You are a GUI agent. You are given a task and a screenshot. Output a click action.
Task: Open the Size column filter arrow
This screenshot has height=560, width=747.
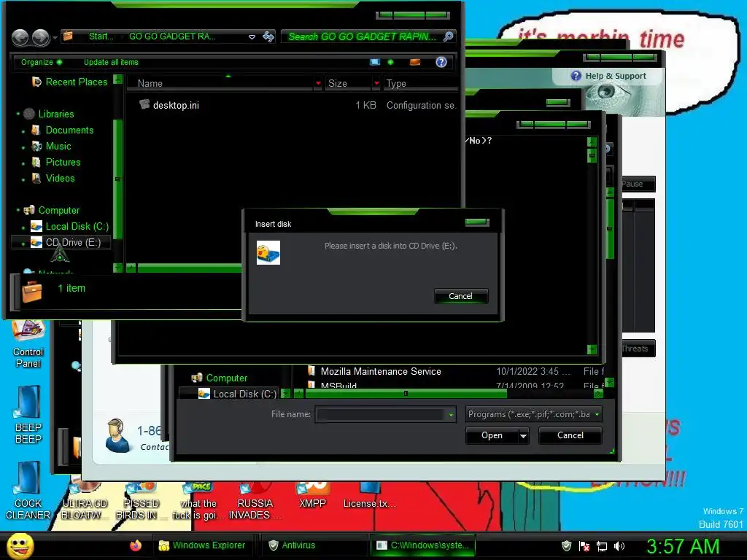click(377, 83)
